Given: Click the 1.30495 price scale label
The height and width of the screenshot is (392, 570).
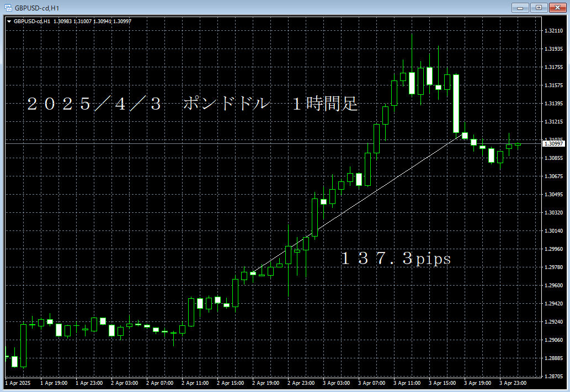Looking at the screenshot, I should (x=553, y=195).
